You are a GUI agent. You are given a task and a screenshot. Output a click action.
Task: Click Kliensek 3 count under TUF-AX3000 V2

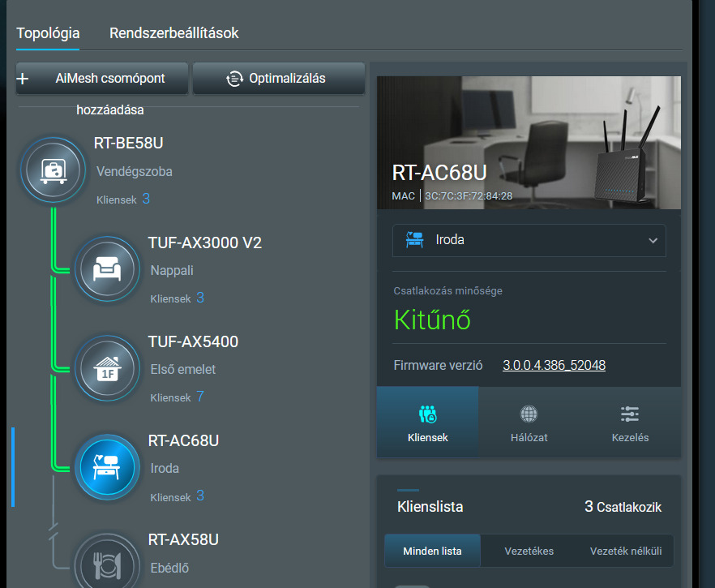point(177,298)
